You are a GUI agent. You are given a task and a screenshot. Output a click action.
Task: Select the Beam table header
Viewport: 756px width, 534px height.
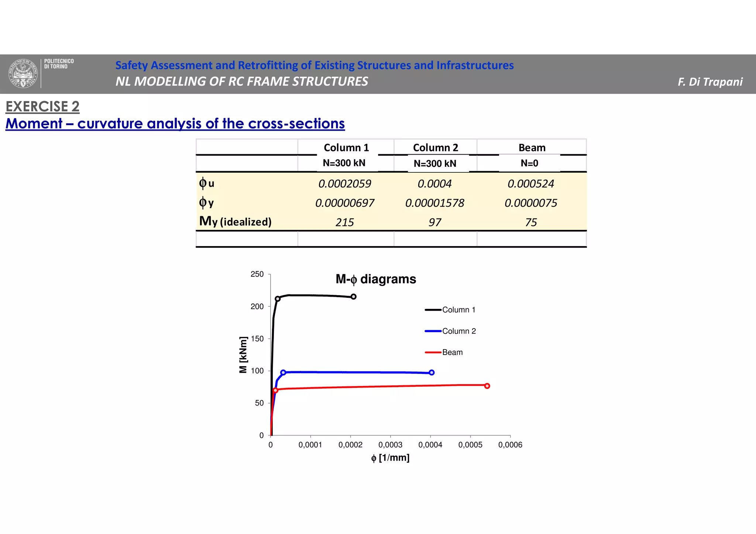pyautogui.click(x=532, y=148)
